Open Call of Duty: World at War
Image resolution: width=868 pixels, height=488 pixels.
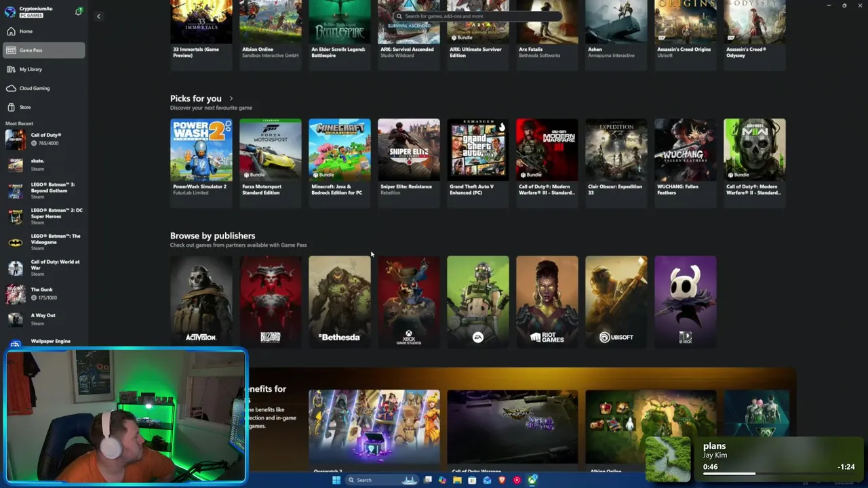44,268
